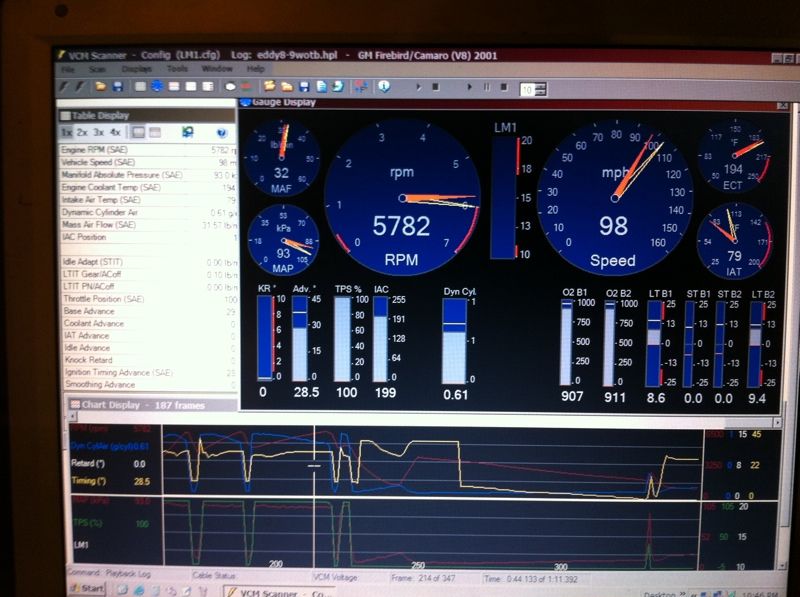
Task: Click the export arrow document toolbar icon
Action: pos(338,86)
